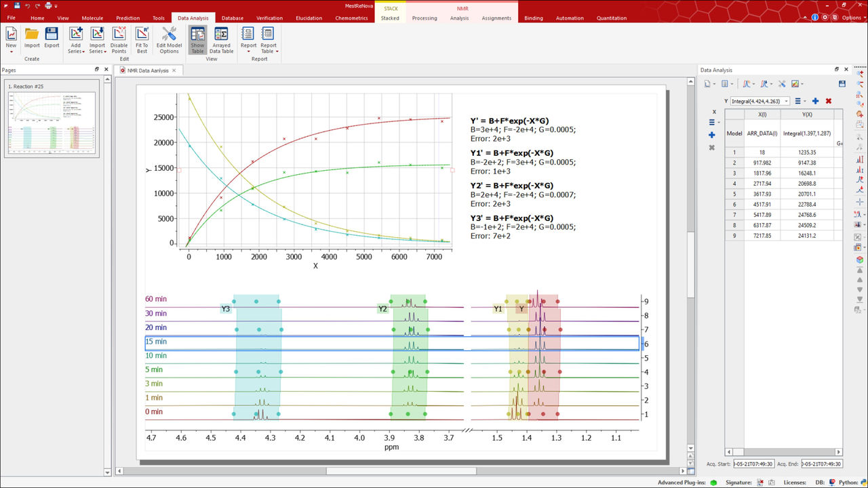Open the Arrayed Data Table
The image size is (868, 488).
coord(221,40)
